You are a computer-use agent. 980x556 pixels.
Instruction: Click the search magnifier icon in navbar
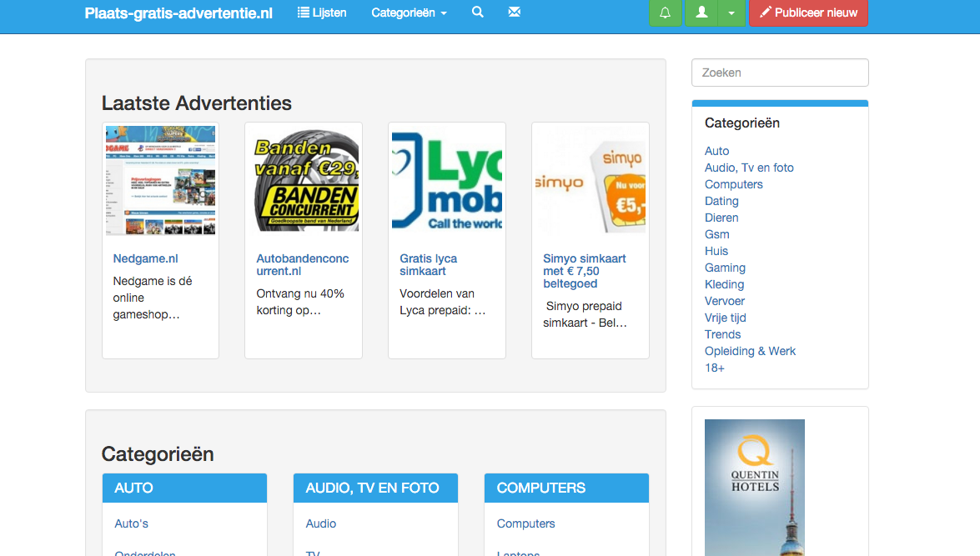point(478,13)
